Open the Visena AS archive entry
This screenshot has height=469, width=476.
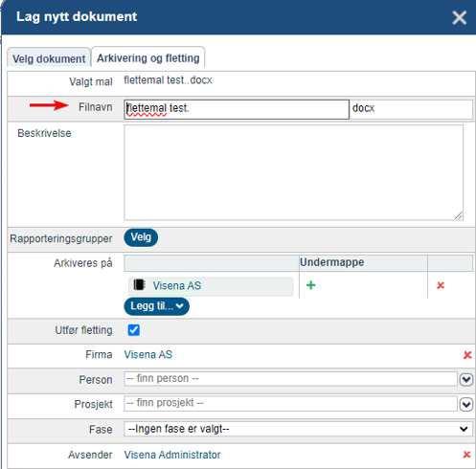point(177,285)
